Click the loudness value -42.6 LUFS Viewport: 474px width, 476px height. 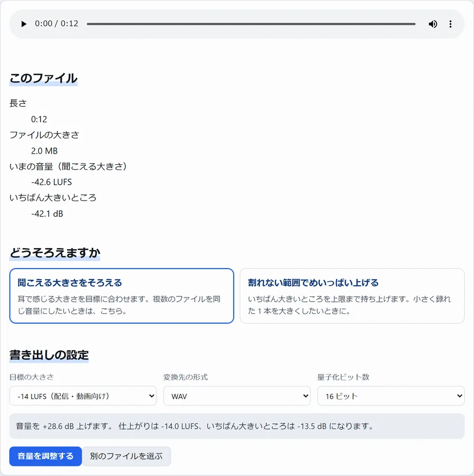point(52,182)
